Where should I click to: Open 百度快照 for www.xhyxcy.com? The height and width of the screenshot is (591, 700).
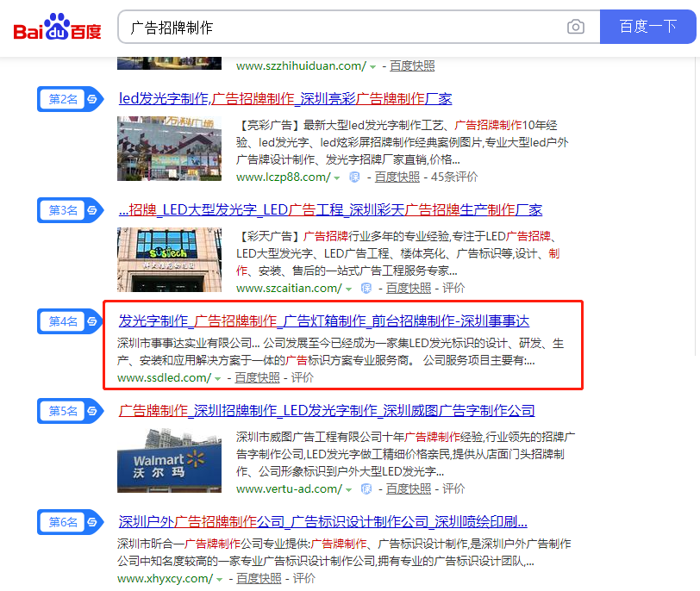tap(259, 579)
